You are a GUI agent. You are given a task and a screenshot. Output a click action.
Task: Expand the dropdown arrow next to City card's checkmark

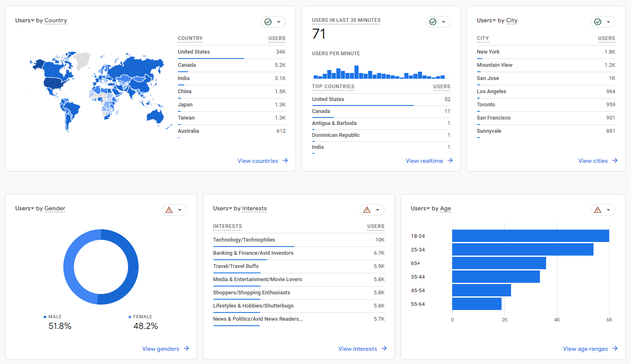click(608, 21)
